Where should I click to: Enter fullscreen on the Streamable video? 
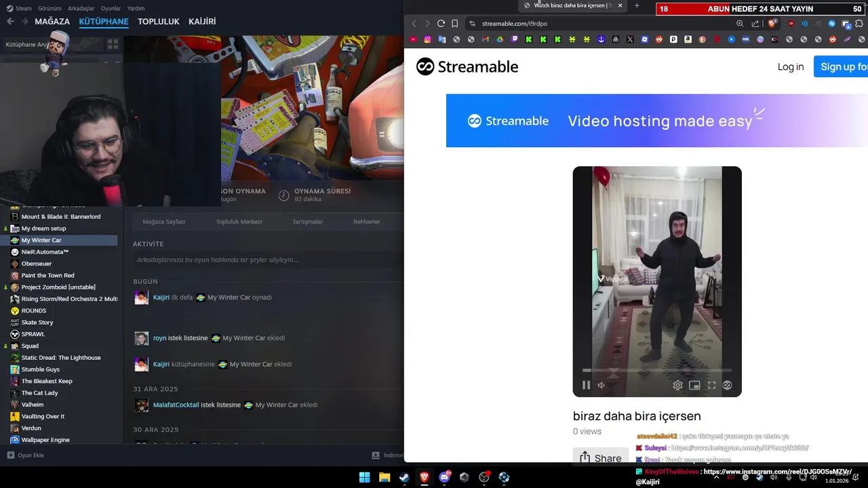[711, 385]
